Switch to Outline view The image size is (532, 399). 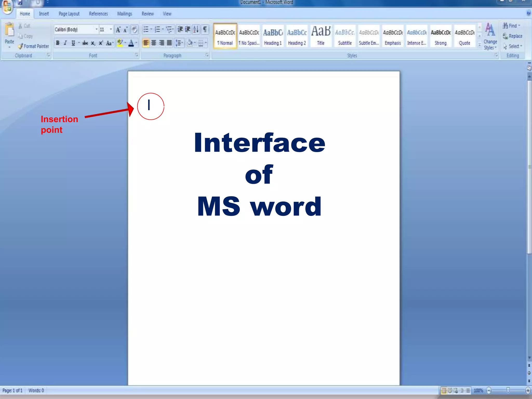[x=462, y=390]
